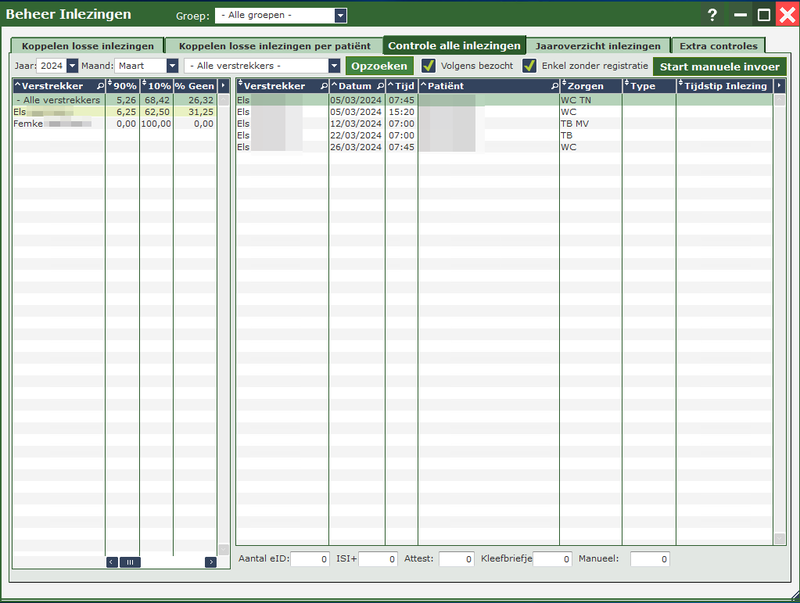Click the Opzoeken button

click(x=379, y=66)
